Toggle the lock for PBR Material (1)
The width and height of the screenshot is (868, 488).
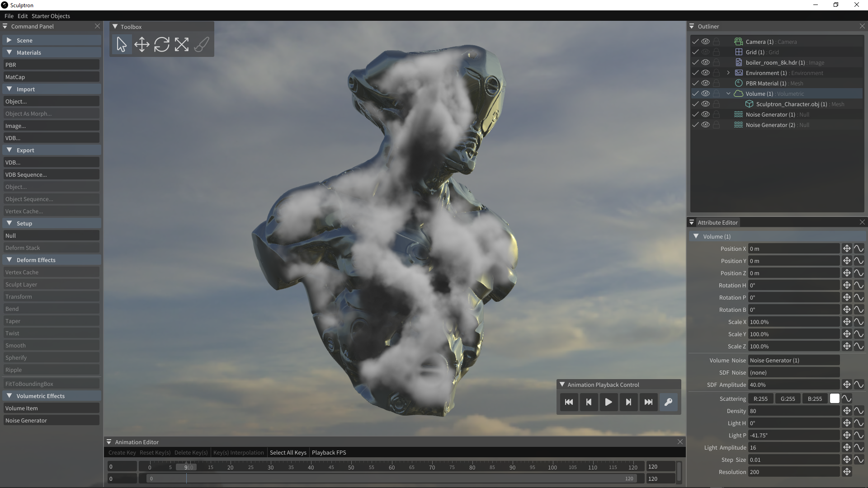pos(716,83)
